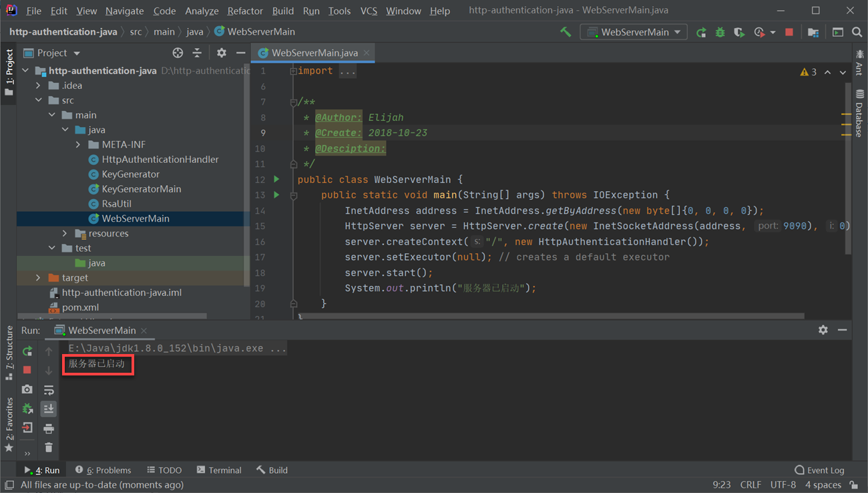The height and width of the screenshot is (493, 868).
Task: Toggle Soft-Wrap in Run console
Action: click(x=49, y=389)
